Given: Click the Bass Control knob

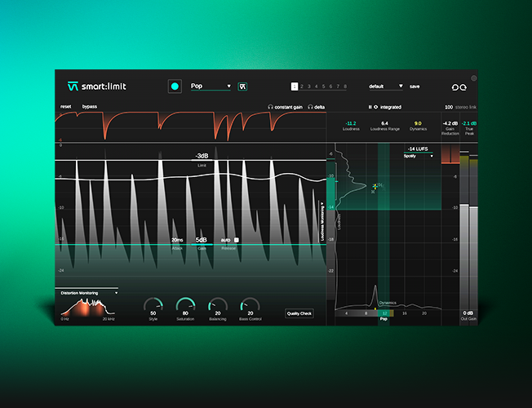Looking at the screenshot, I should click(250, 306).
